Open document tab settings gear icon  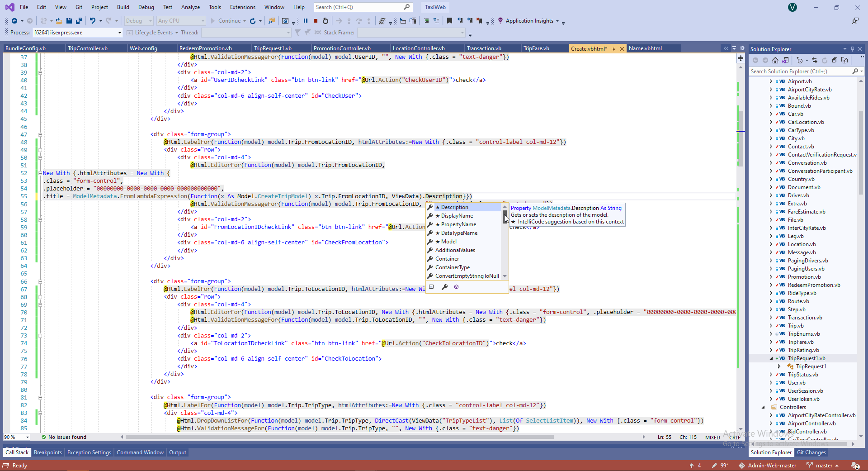pos(742,48)
